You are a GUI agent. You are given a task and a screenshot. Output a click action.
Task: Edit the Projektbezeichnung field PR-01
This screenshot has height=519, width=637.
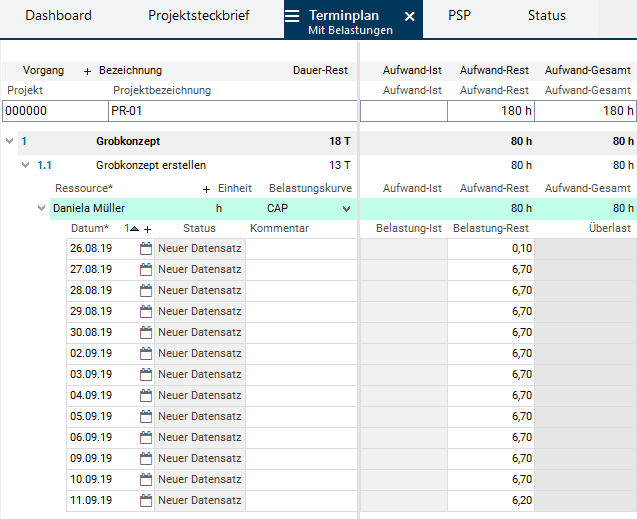click(x=233, y=111)
